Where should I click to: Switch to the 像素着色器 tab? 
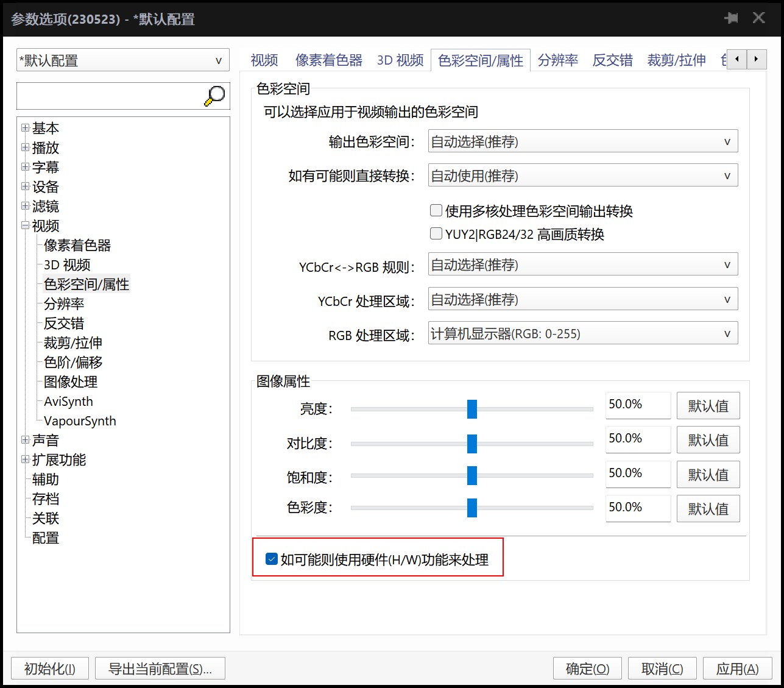tap(328, 60)
